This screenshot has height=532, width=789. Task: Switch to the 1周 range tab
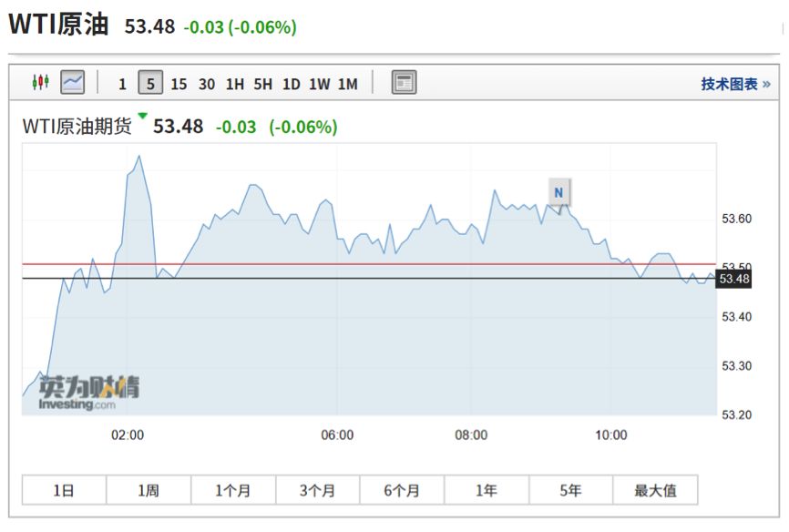pos(149,490)
